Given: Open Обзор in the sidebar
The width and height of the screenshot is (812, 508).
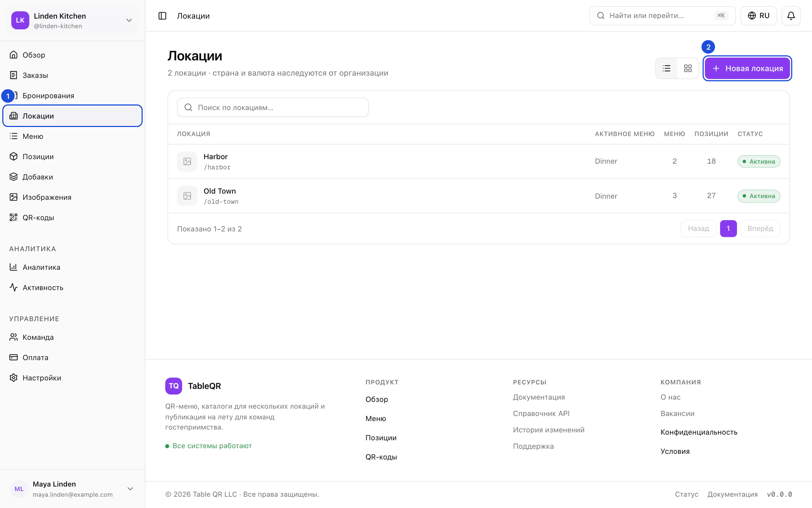Looking at the screenshot, I should pyautogui.click(x=72, y=55).
